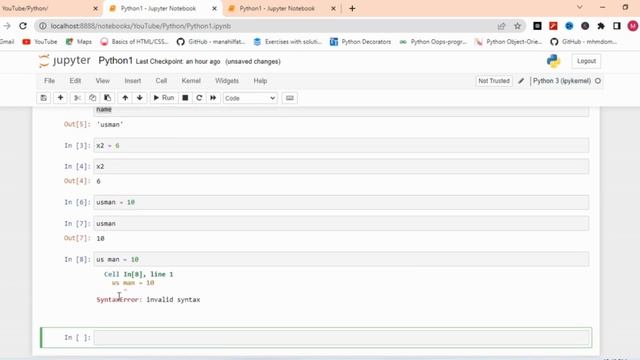Open the Python Object-Orie bookmark
The height and width of the screenshot is (360, 640).
click(508, 42)
